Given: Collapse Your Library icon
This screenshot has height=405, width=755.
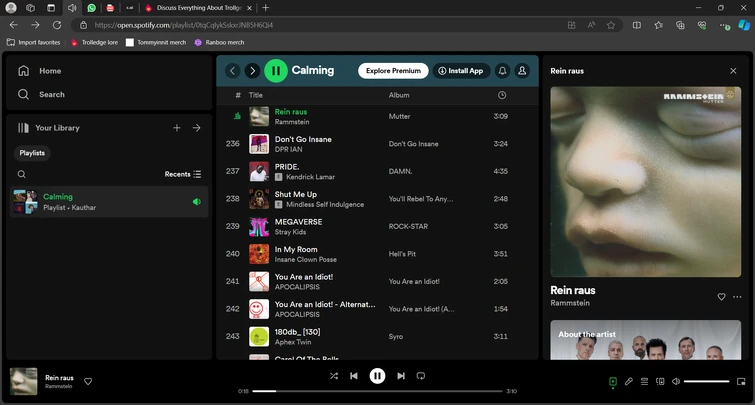Looking at the screenshot, I should click(x=23, y=128).
